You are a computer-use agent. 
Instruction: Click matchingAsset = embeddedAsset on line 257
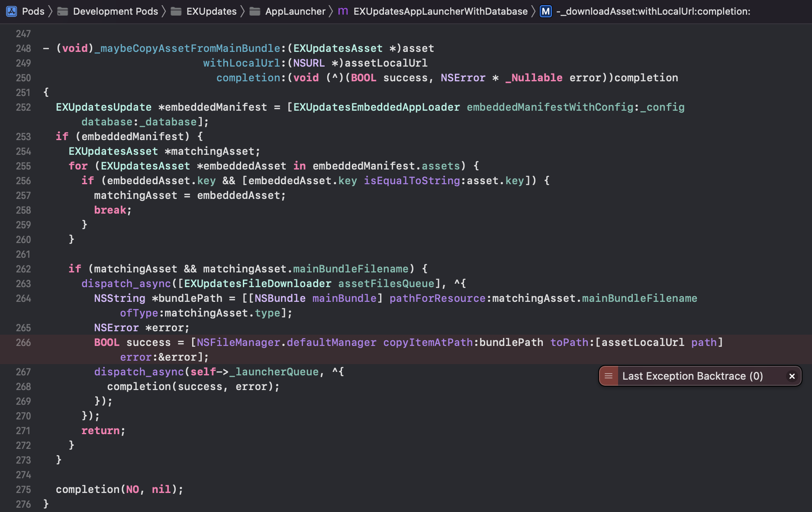click(x=187, y=195)
